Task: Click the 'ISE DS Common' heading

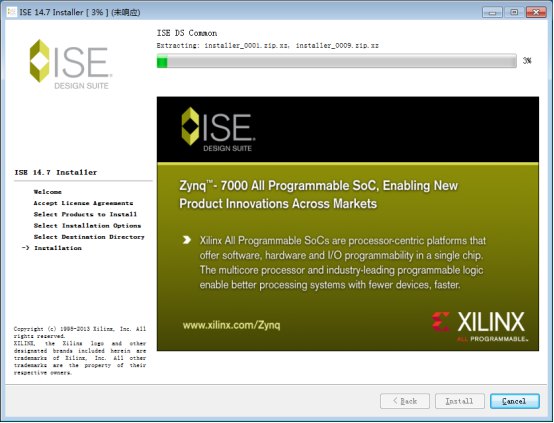Action: pyautogui.click(x=187, y=33)
